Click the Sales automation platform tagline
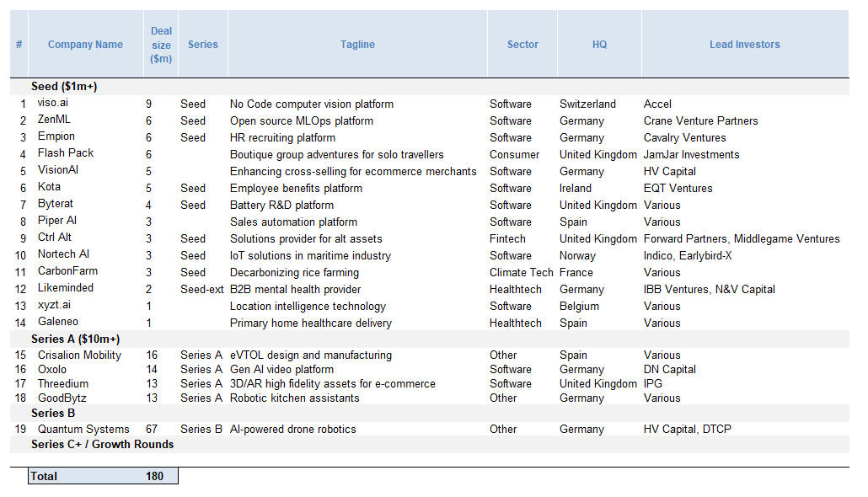 [294, 222]
